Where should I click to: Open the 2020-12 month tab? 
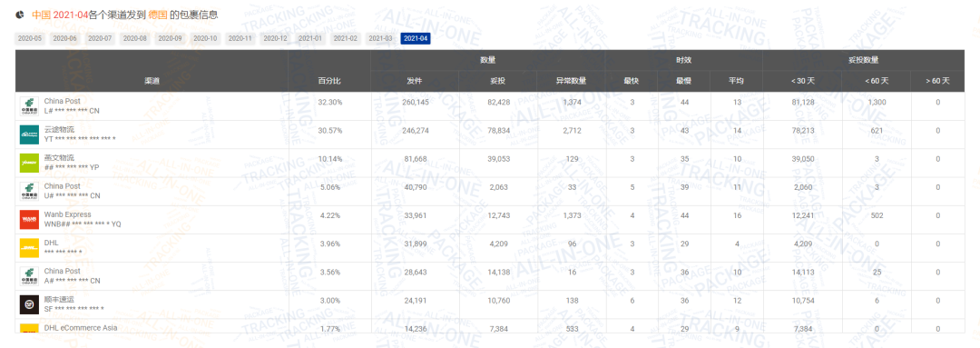[x=276, y=39]
